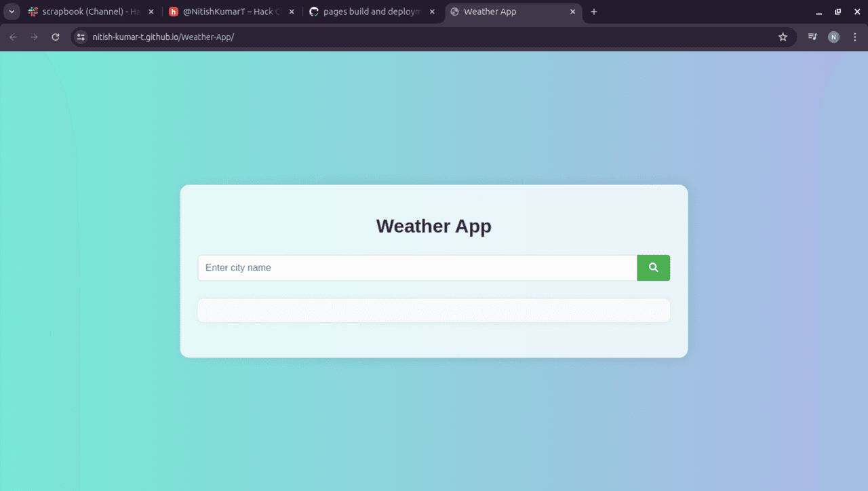The image size is (868, 491).
Task: Open pages build and deployment tab
Action: click(372, 12)
